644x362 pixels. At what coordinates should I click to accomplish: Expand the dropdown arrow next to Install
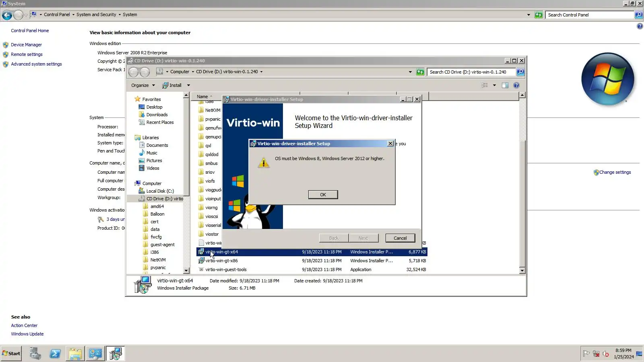pos(188,85)
